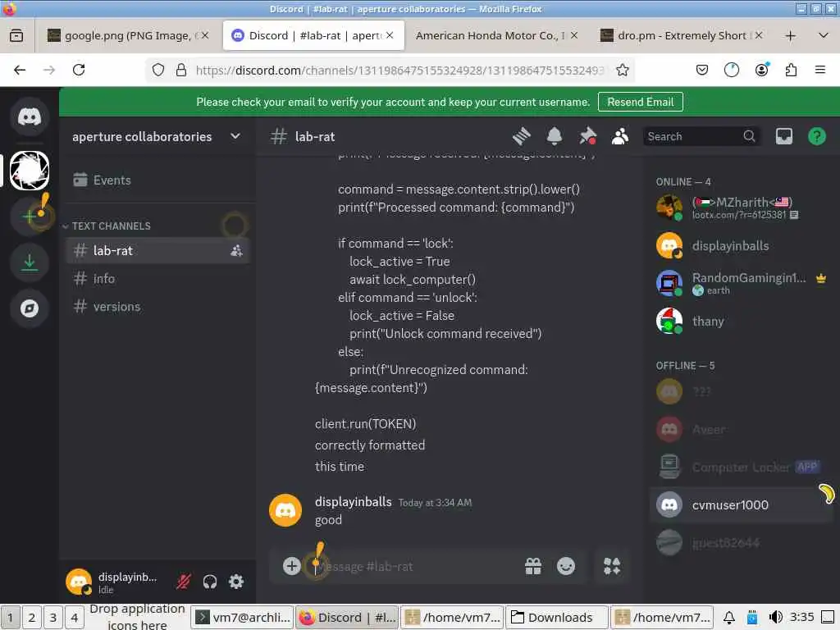Image resolution: width=840 pixels, height=630 pixels.
Task: Click the Search messages field
Action: click(x=701, y=137)
